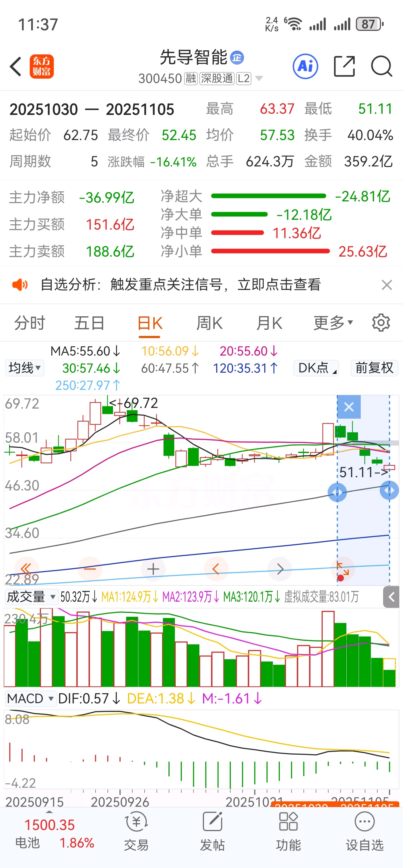Tap the battery status indicator
403x868 pixels.
click(x=370, y=24)
